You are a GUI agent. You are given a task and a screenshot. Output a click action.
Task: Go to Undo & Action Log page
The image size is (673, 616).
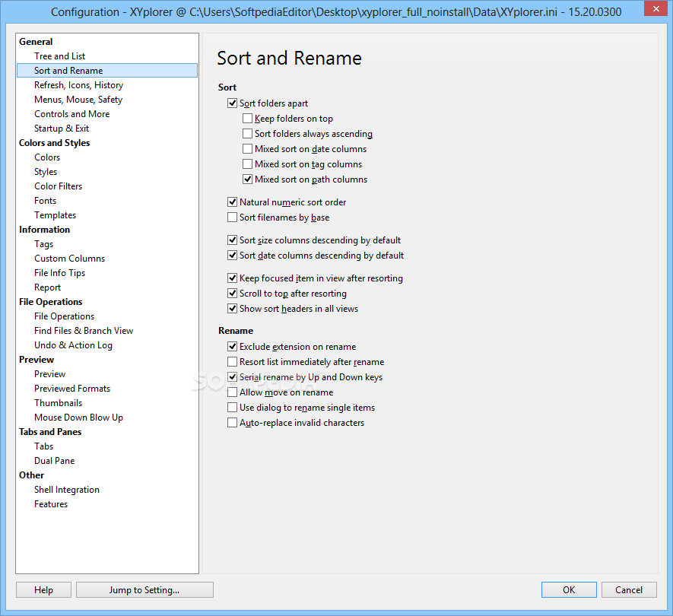tap(73, 345)
